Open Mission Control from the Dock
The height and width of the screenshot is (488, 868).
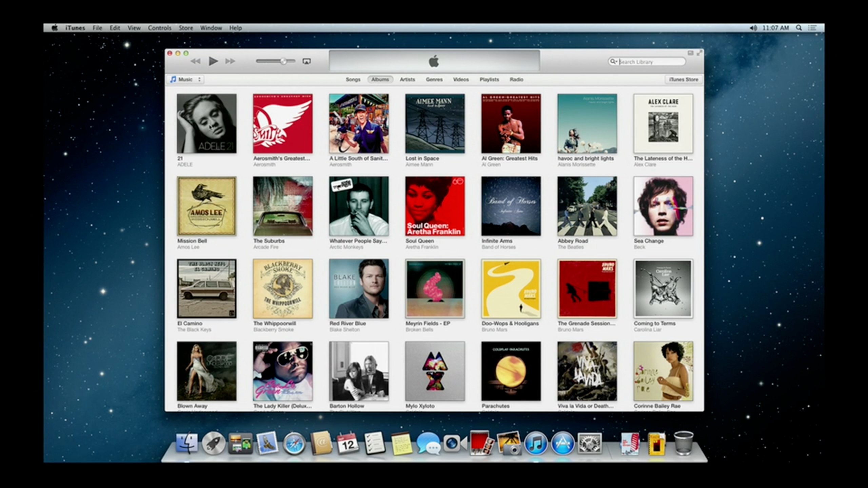(x=240, y=443)
